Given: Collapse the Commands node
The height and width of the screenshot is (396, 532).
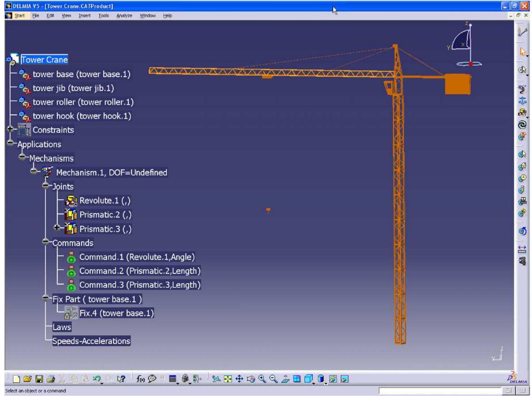Looking at the screenshot, I should (45, 242).
